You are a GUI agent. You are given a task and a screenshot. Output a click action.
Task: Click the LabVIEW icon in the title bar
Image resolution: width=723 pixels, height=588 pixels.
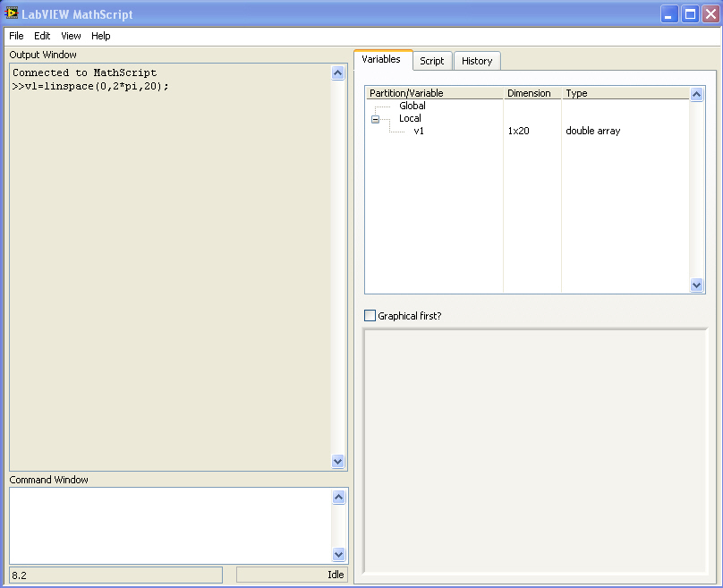pyautogui.click(x=11, y=13)
